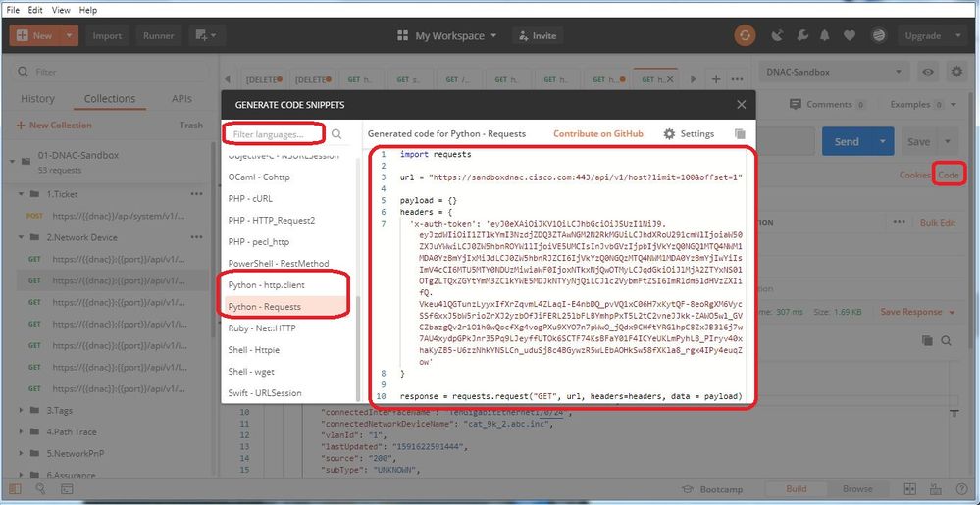This screenshot has height=505, width=980.
Task: Open help question mark icon
Action: (x=960, y=488)
